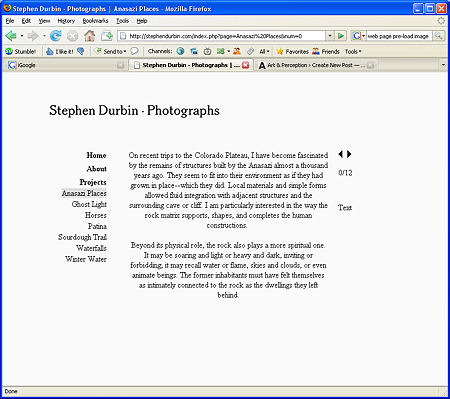Image resolution: width=450 pixels, height=399 pixels.
Task: Open the Tools menu in menu bar
Action: click(122, 21)
